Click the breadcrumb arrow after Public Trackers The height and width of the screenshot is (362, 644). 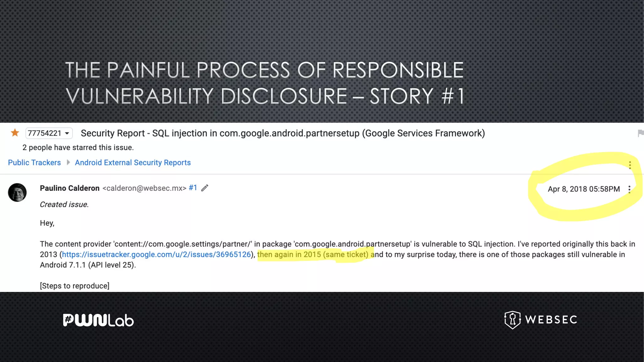point(68,162)
